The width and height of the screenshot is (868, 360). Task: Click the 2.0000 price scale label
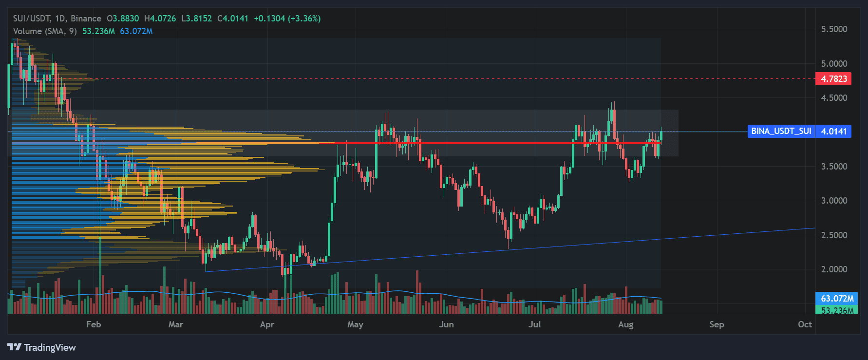click(x=834, y=269)
